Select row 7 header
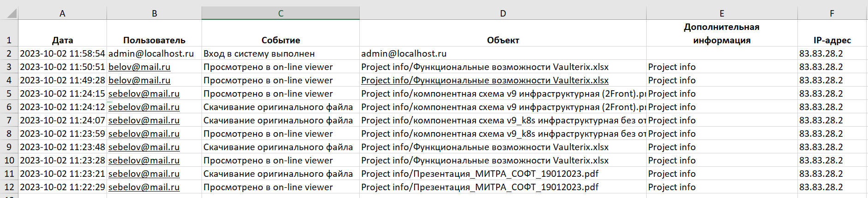Image resolution: width=868 pixels, height=198 pixels. [9, 120]
